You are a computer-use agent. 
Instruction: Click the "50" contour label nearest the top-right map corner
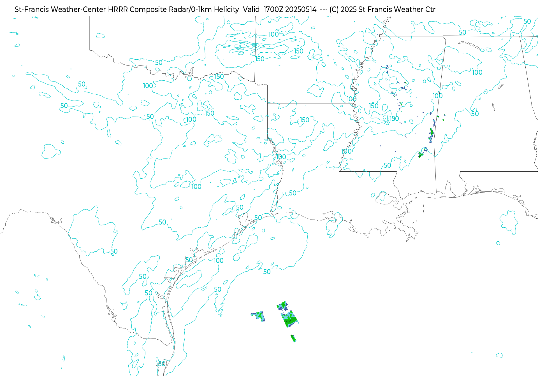click(527, 22)
